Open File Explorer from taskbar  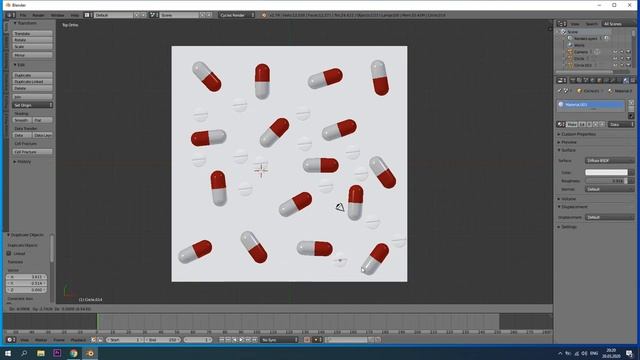click(x=40, y=353)
